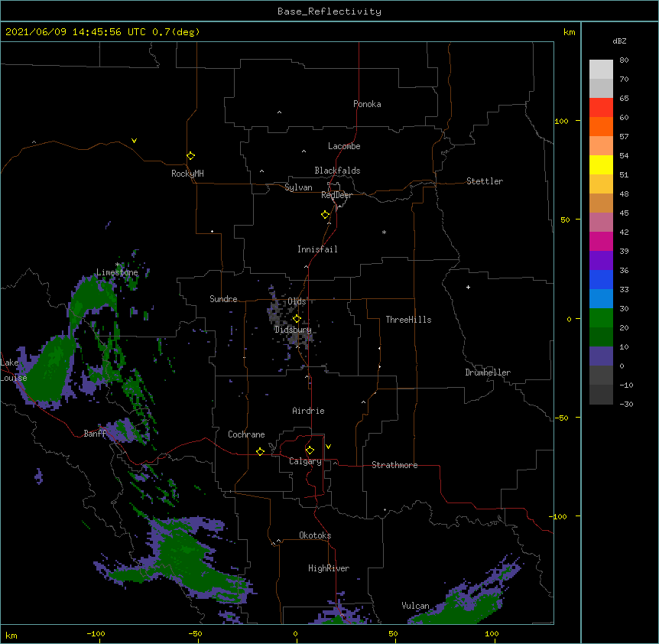Image resolution: width=659 pixels, height=644 pixels.
Task: Pick the purple 39 dBZ legend swatch
Action: click(x=601, y=261)
